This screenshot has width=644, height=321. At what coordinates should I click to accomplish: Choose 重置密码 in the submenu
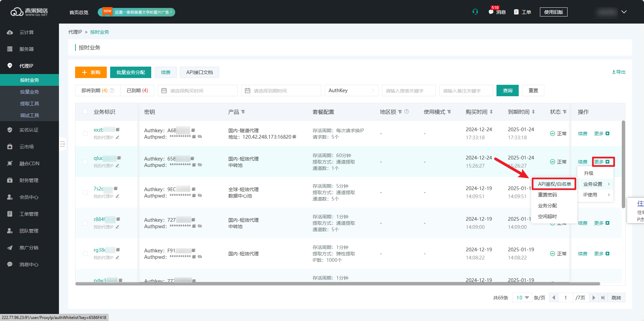(x=547, y=195)
